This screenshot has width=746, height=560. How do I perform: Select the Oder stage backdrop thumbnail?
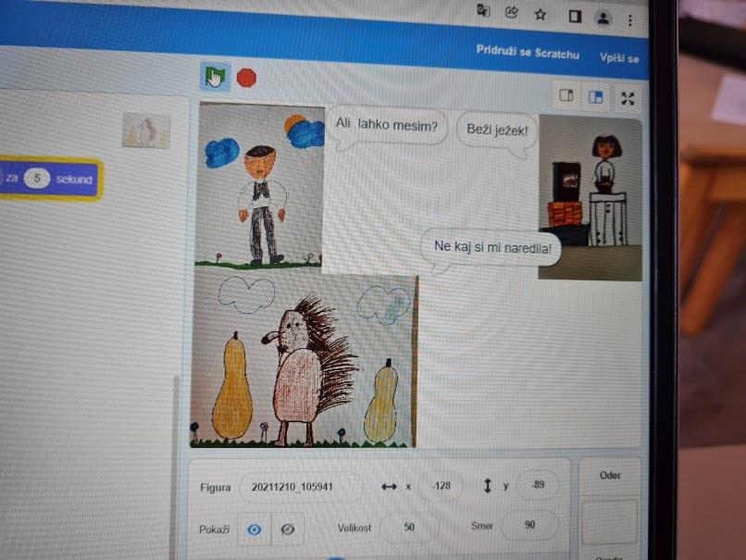pos(609,521)
